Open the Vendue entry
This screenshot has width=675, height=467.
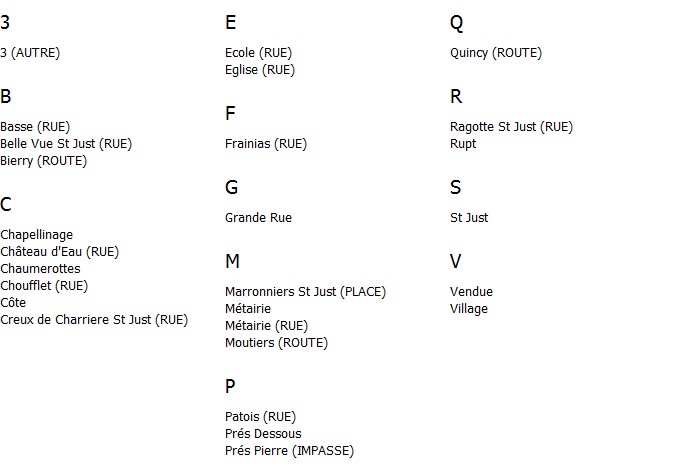tap(471, 292)
